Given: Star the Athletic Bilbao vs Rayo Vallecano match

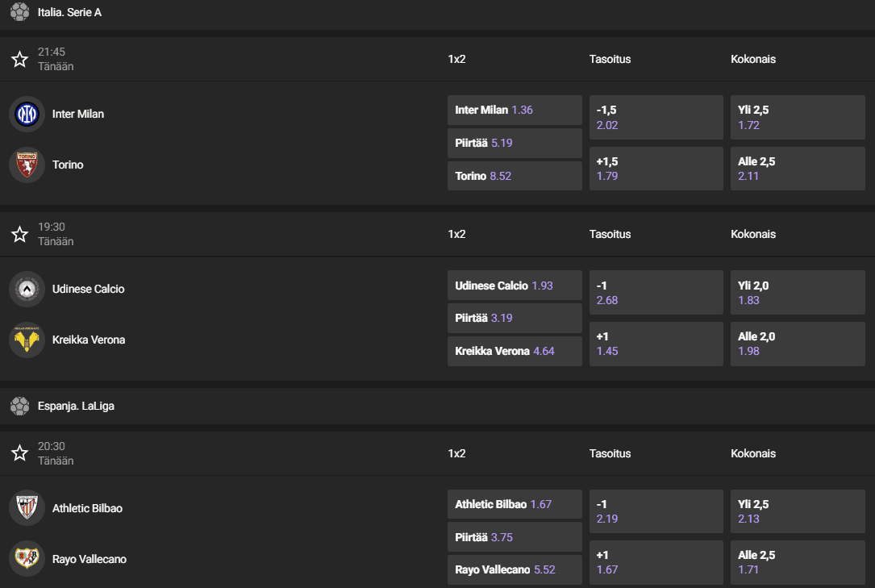Looking at the screenshot, I should 19,453.
